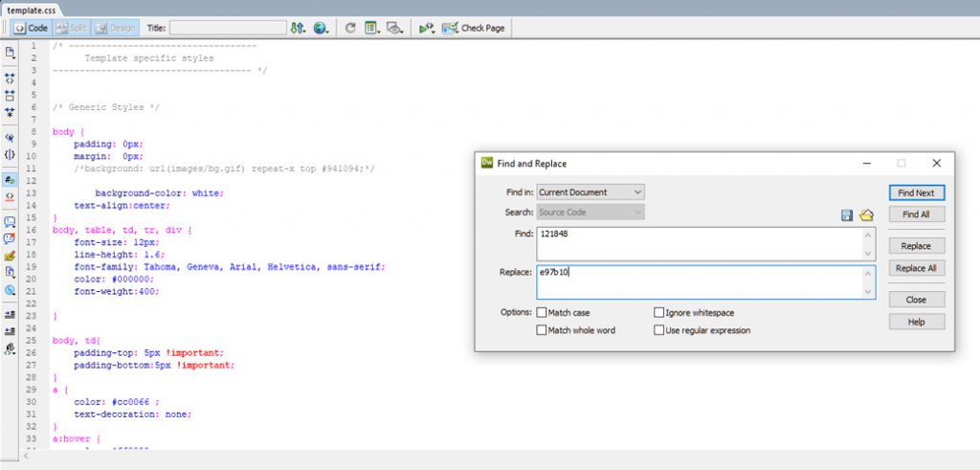
Task: Open the Find in dropdown
Action: click(x=590, y=192)
